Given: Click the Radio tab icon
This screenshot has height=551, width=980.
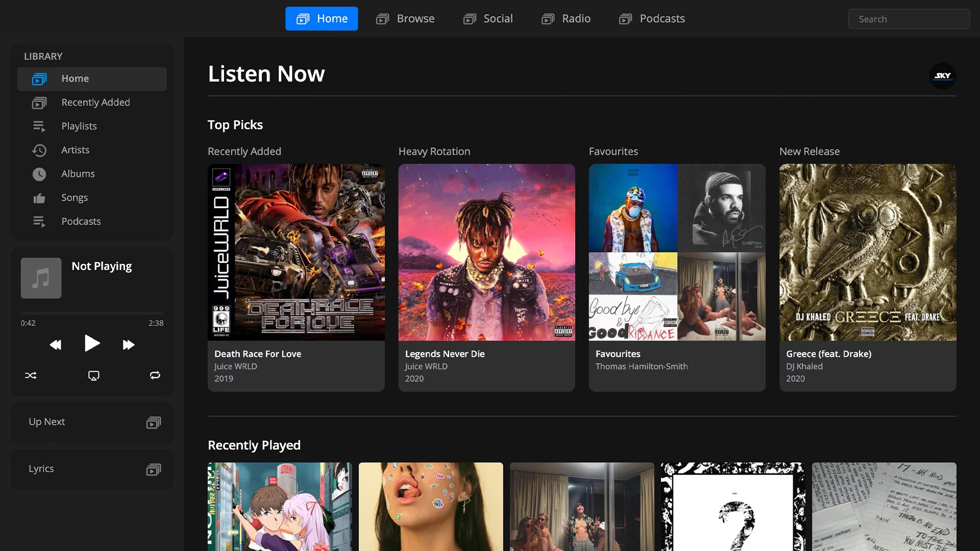Looking at the screenshot, I should [x=548, y=19].
